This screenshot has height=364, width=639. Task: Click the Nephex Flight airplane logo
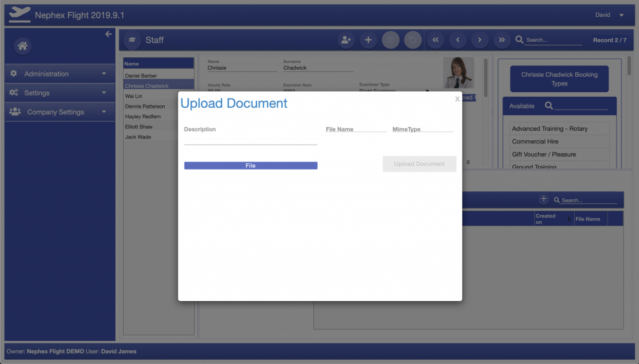(19, 15)
